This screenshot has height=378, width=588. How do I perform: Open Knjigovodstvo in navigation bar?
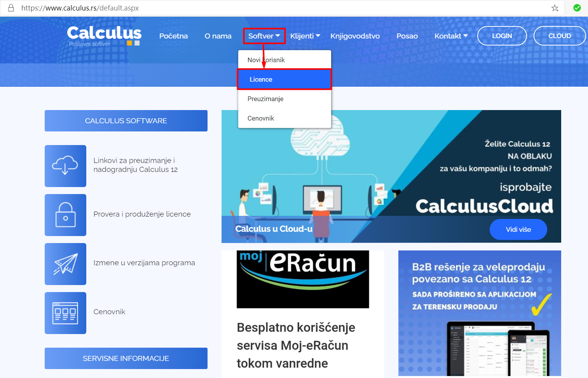click(x=355, y=36)
